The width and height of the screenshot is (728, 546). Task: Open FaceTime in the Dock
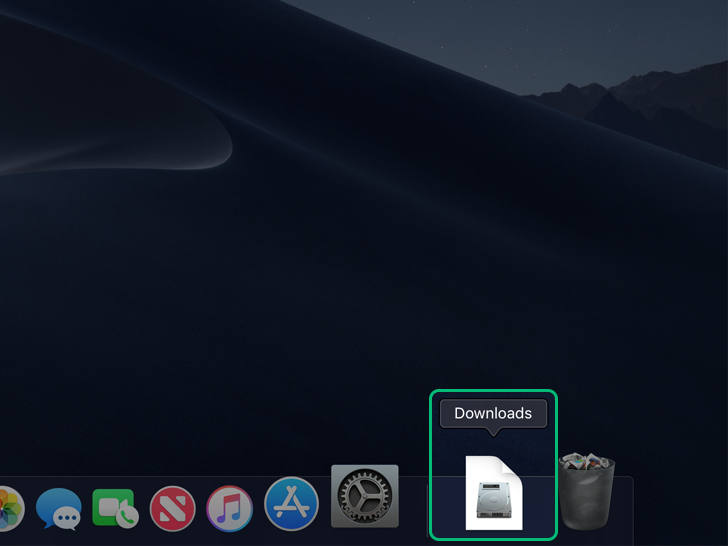pos(116,509)
